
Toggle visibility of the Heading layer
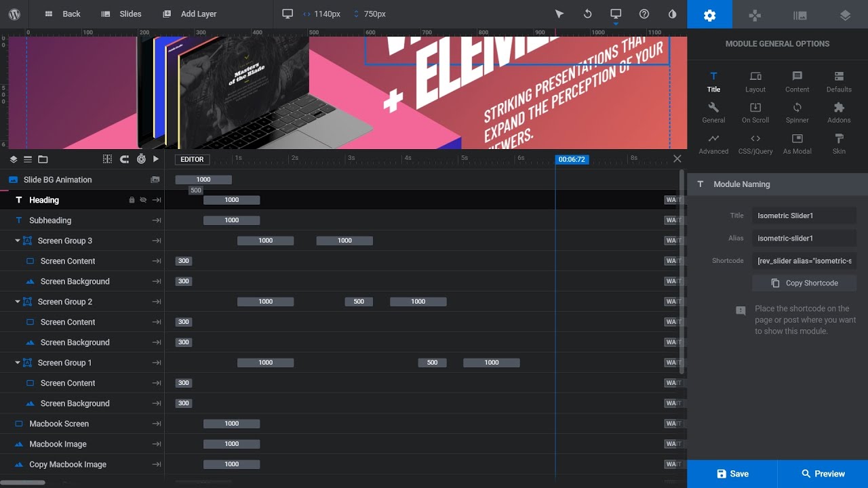point(143,200)
